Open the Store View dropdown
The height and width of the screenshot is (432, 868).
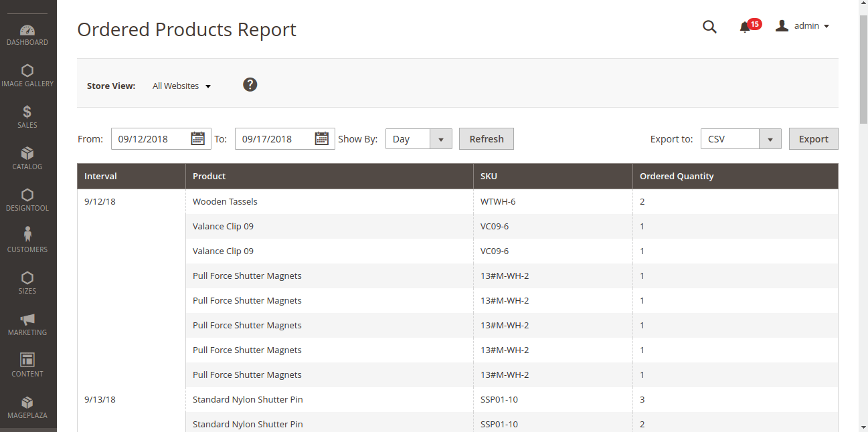(181, 86)
